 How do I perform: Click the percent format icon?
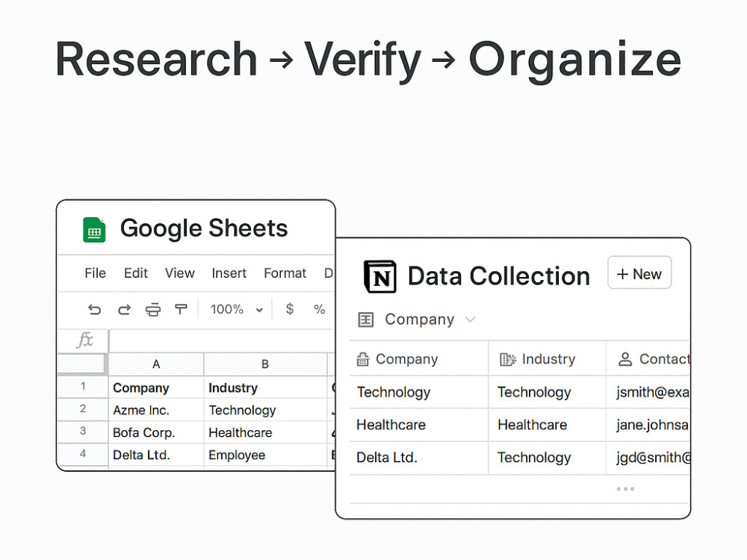tap(319, 310)
